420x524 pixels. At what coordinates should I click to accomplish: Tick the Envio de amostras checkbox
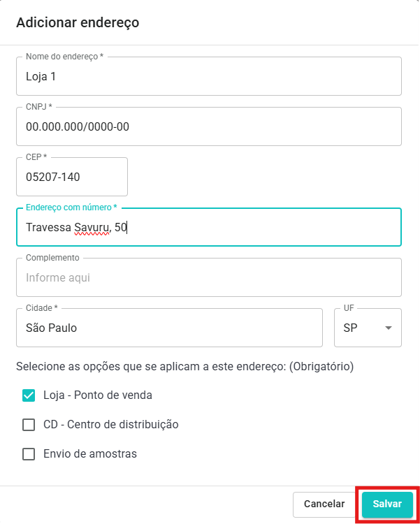point(29,454)
